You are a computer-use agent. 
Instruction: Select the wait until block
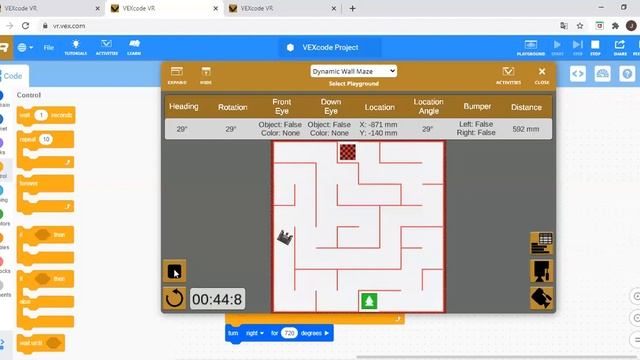pos(40,343)
